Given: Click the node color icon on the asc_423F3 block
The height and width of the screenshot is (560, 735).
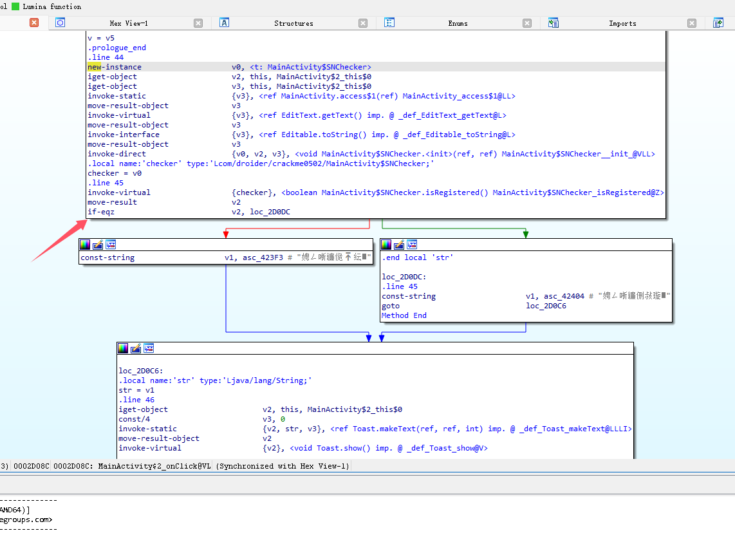Looking at the screenshot, I should point(85,245).
